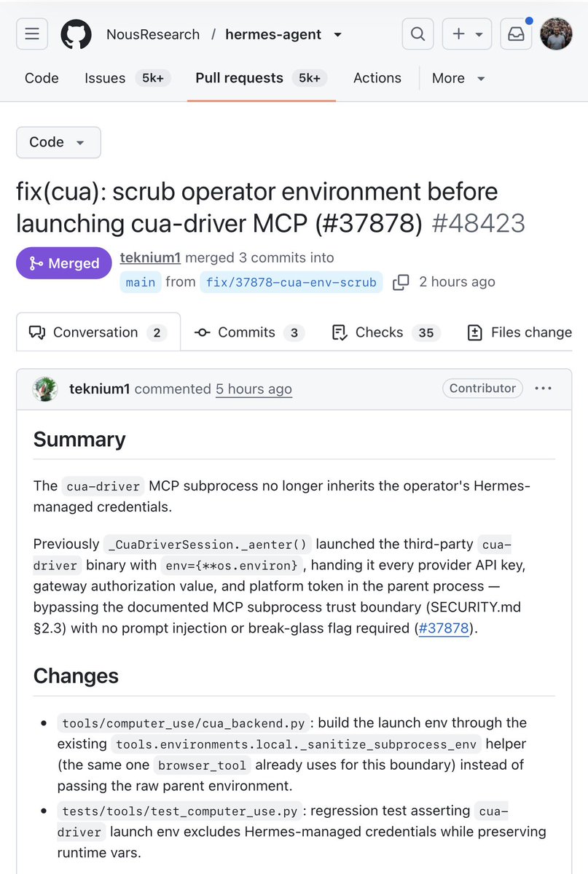Expand the plus create-new dropdown
Viewport: 588px width, 874px height.
tap(467, 34)
